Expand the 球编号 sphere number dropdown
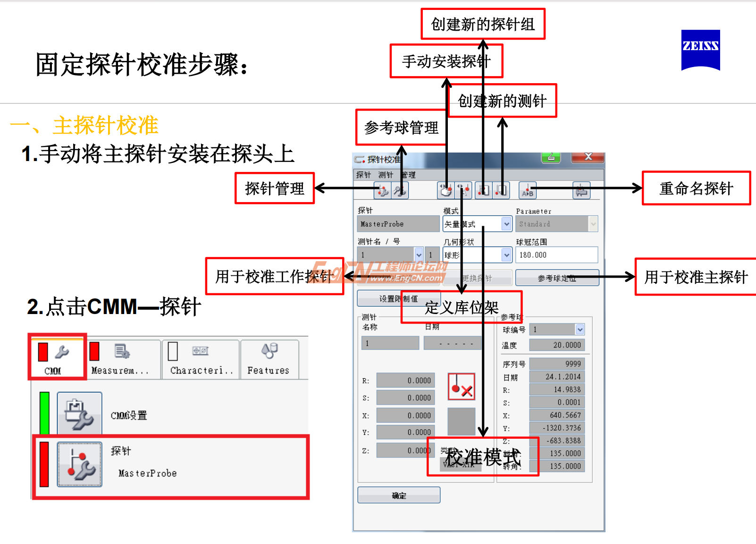756x544 pixels. [x=580, y=329]
